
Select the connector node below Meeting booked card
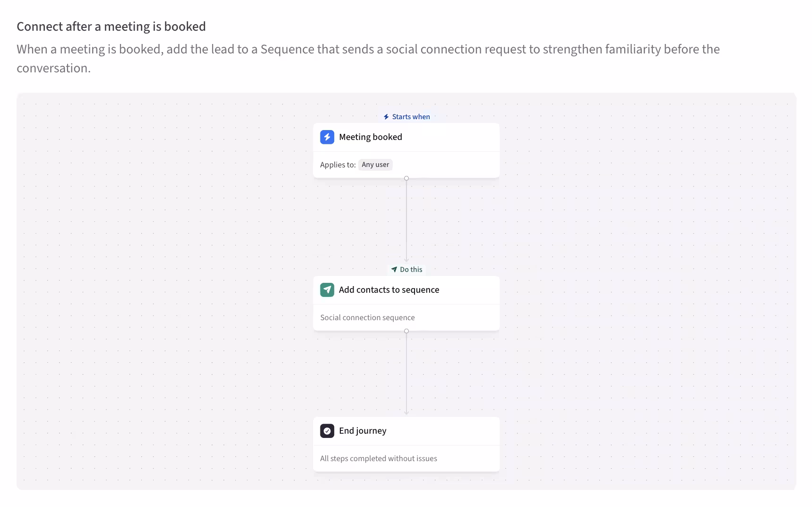(406, 178)
